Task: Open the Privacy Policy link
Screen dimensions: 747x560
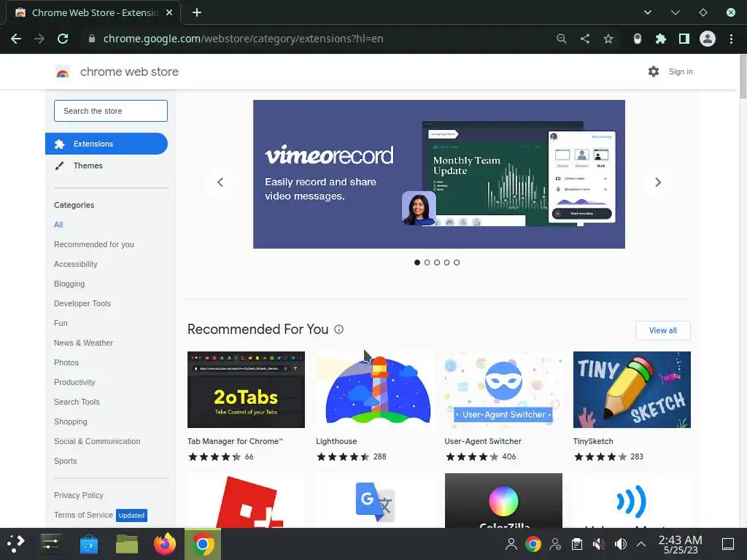Action: [x=79, y=495]
